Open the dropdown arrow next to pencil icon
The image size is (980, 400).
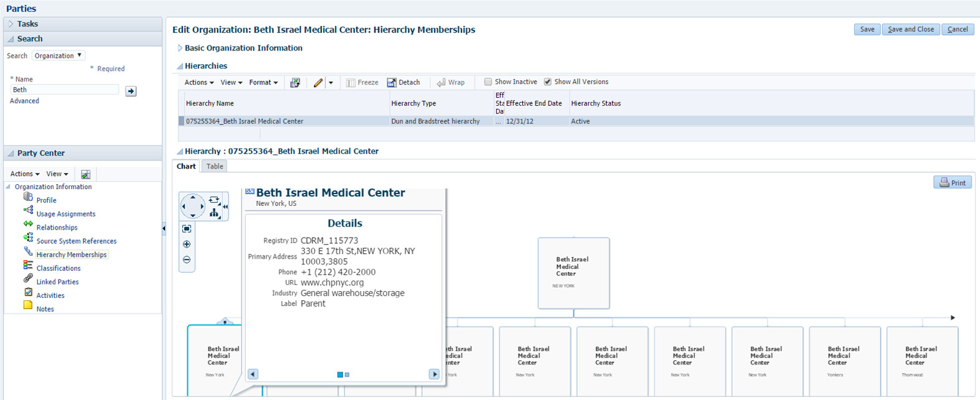click(x=331, y=83)
